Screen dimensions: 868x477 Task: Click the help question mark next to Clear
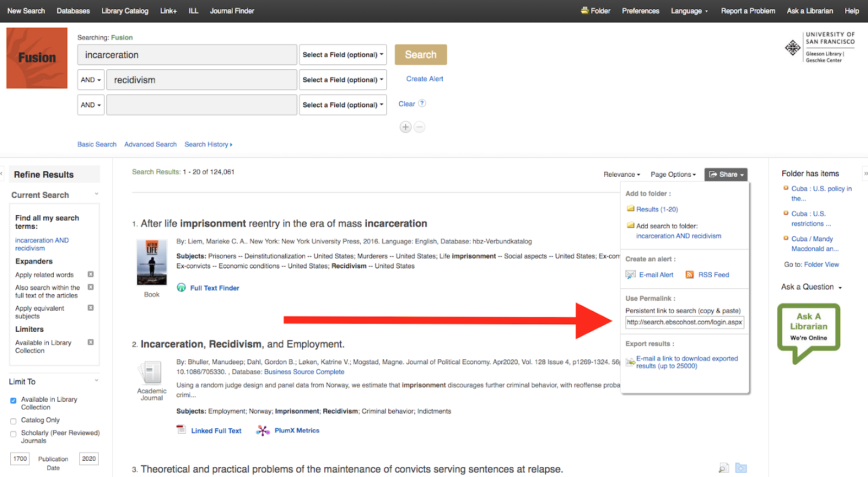tap(422, 103)
